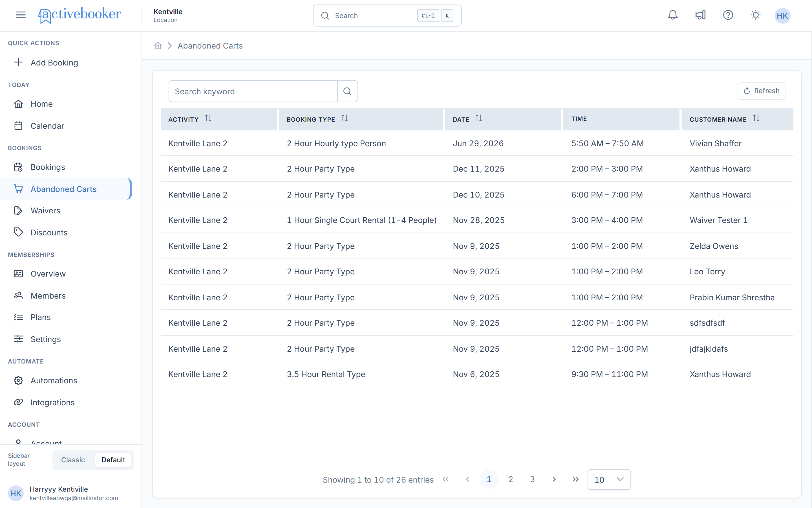Screen dimensions: 812x508
Task: Open Harryyy Kentiville profile footer
Action: [71, 493]
